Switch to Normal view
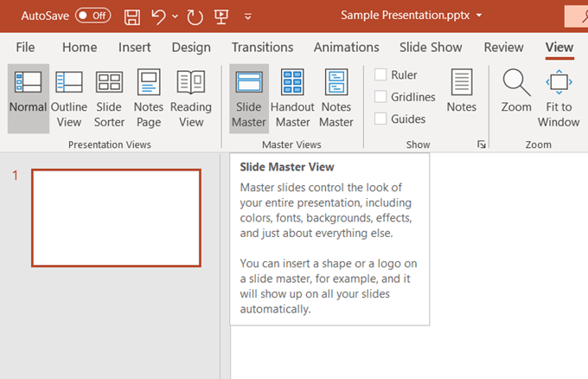The width and height of the screenshot is (588, 379). point(29,99)
